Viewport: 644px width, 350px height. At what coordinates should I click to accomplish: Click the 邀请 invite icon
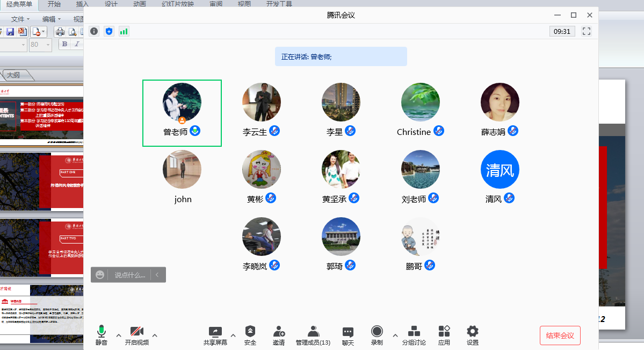point(279,332)
